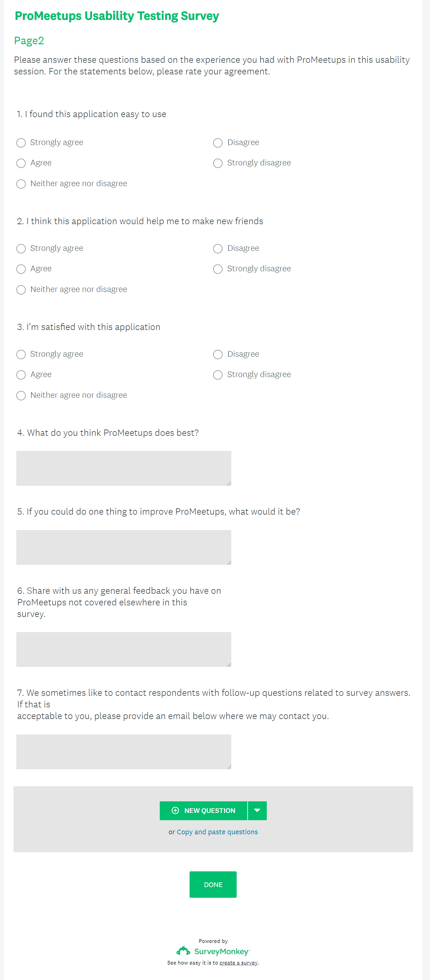Choose Strongly agree for make new friends question
Viewport: 430px width, 980px height.
tap(21, 248)
